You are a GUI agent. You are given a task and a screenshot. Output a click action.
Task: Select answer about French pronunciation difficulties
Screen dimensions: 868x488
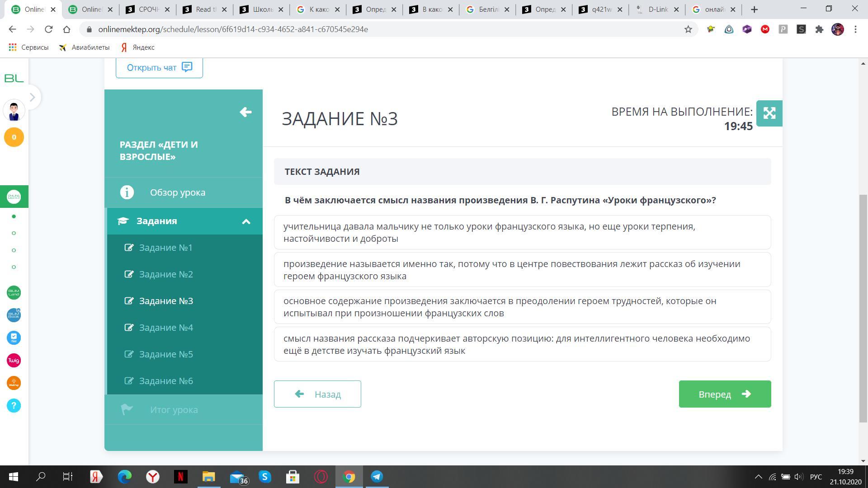pyautogui.click(x=522, y=307)
